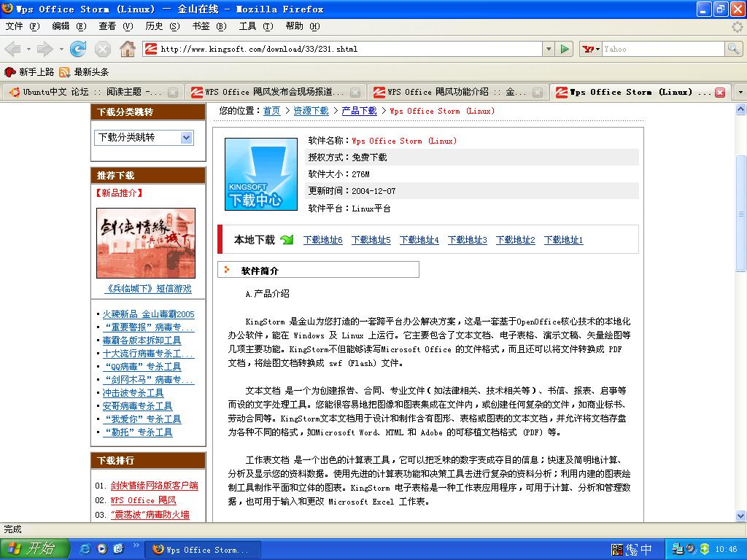Close the WPS Office 飓风发布会现场报道 tab
The width and height of the screenshot is (747, 560).
click(x=355, y=93)
